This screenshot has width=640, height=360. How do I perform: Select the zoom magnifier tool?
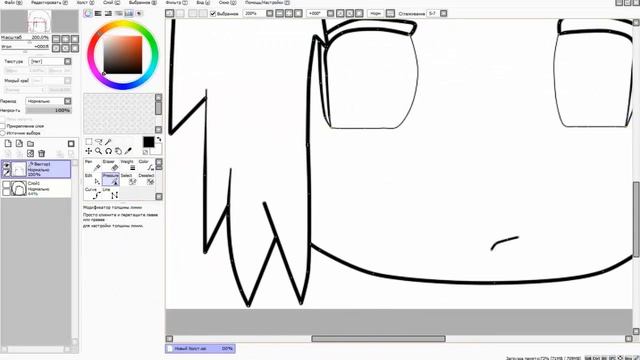tap(98, 151)
